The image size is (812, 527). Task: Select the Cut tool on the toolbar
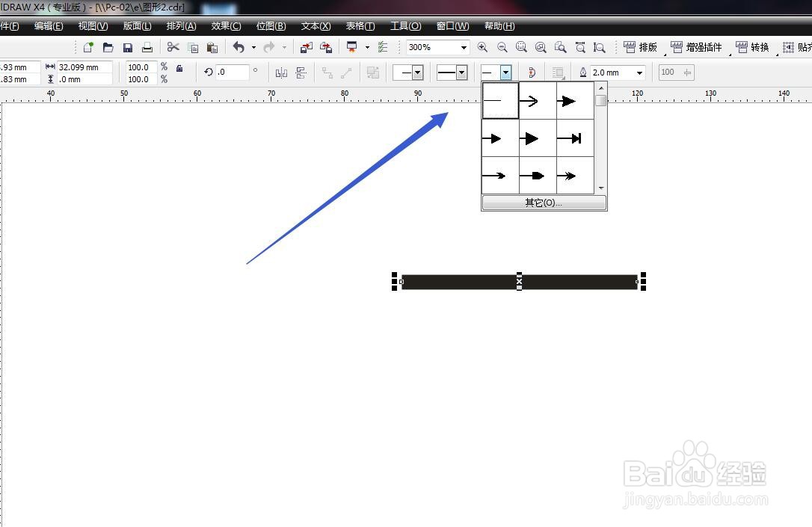coord(173,46)
